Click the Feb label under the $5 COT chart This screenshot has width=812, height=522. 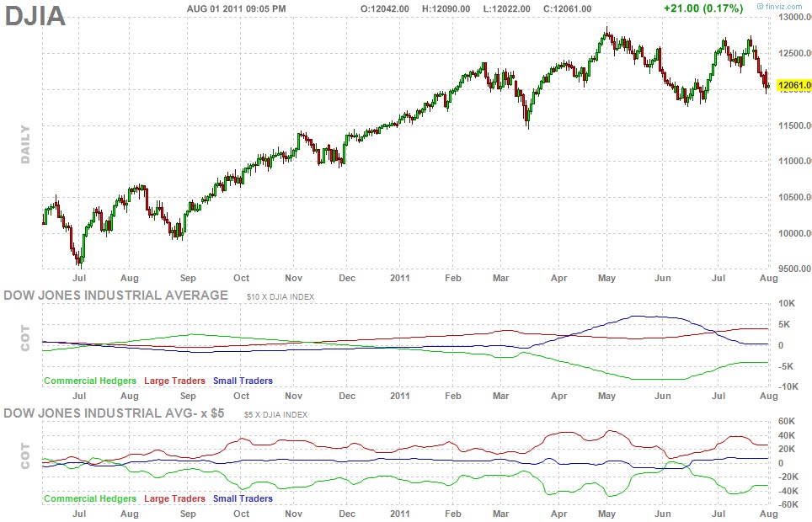[452, 514]
